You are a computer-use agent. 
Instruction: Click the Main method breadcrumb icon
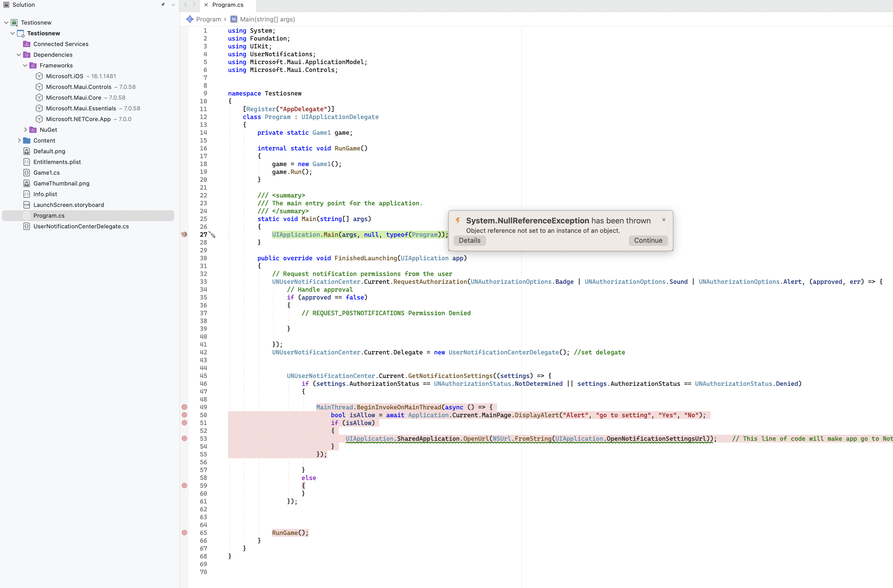pyautogui.click(x=234, y=19)
